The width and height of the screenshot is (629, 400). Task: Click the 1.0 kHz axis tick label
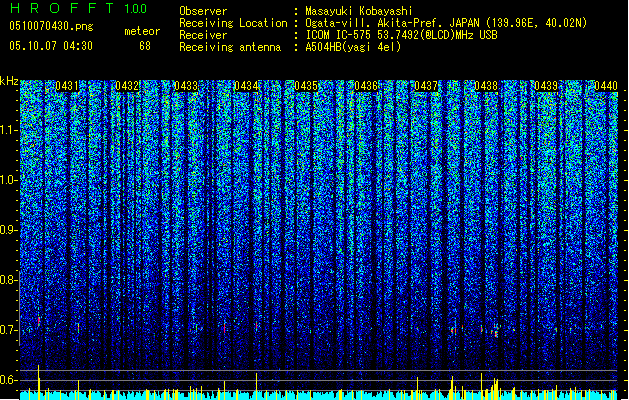tap(8, 180)
